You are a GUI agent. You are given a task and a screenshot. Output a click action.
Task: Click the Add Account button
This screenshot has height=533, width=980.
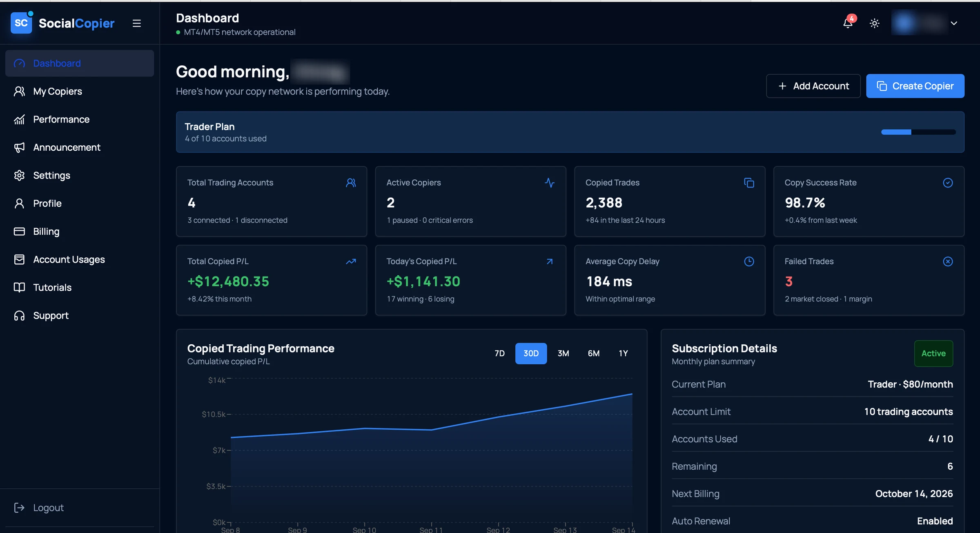pyautogui.click(x=813, y=86)
